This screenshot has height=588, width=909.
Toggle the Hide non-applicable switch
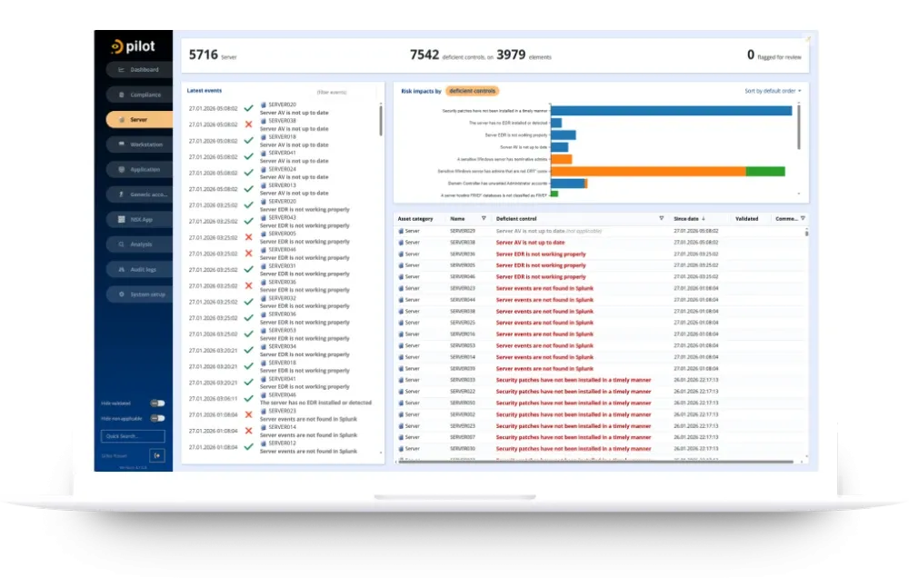click(157, 419)
